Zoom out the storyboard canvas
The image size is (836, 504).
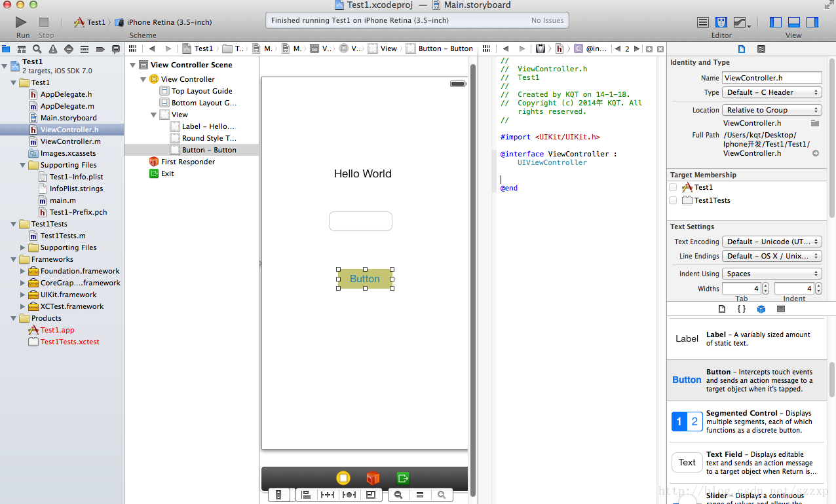point(398,495)
